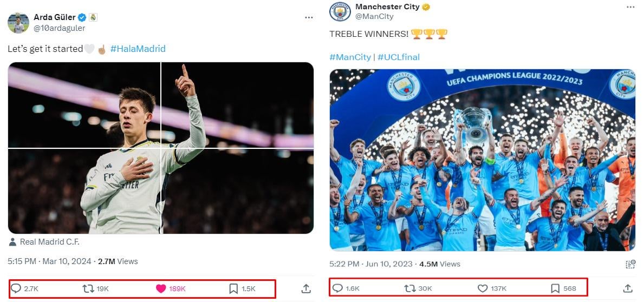
Task: Open reply on Manchester City tweet
Action: (337, 288)
